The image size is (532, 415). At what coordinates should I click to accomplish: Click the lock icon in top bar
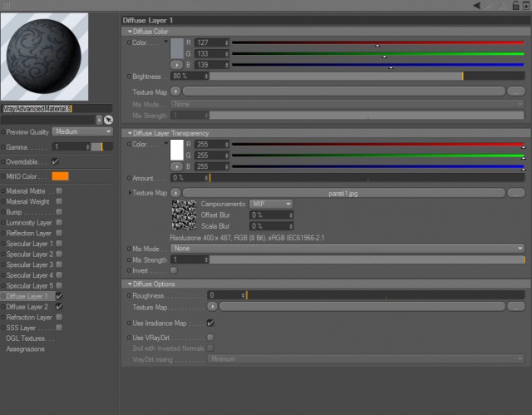(515, 6)
